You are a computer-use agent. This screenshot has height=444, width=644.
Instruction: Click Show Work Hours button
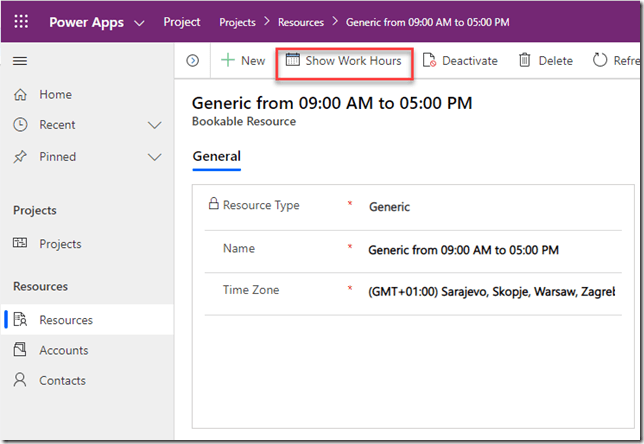[343, 61]
